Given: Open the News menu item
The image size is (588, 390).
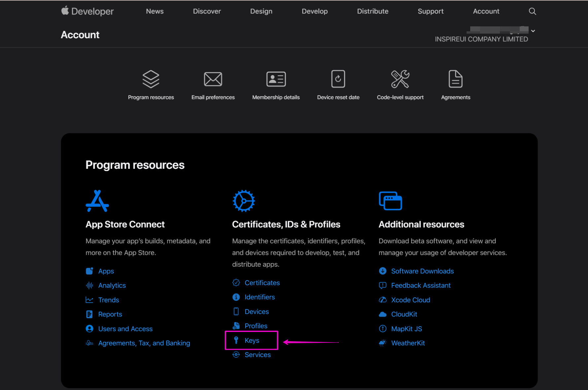Looking at the screenshot, I should [155, 11].
